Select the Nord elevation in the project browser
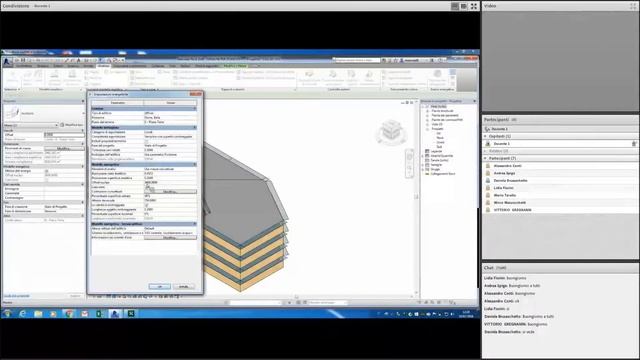This screenshot has height=360, width=640. [x=440, y=138]
